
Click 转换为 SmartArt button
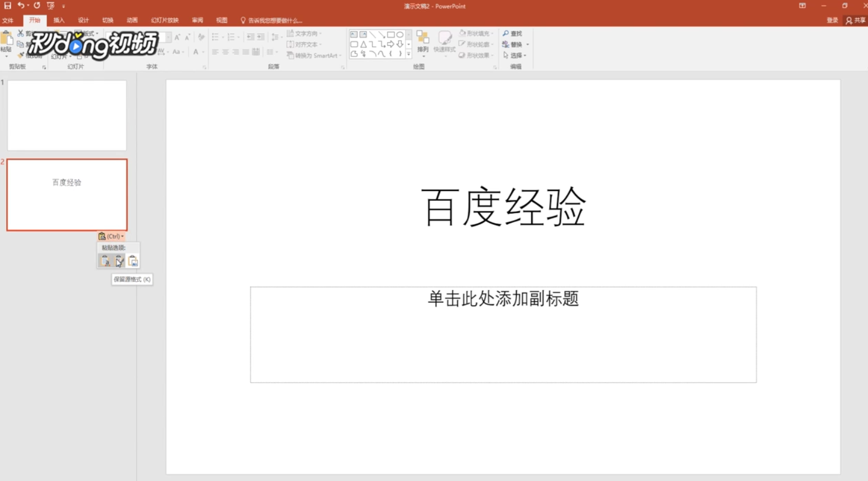(314, 55)
